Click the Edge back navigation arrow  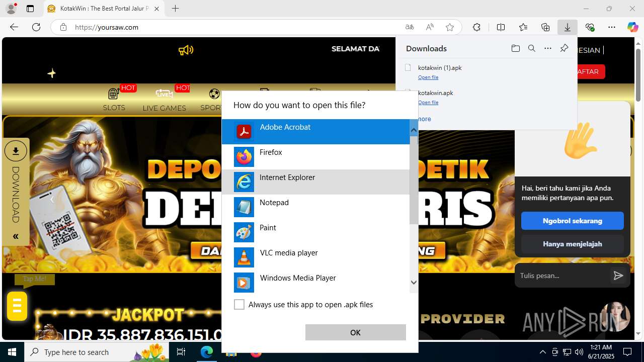click(x=14, y=27)
